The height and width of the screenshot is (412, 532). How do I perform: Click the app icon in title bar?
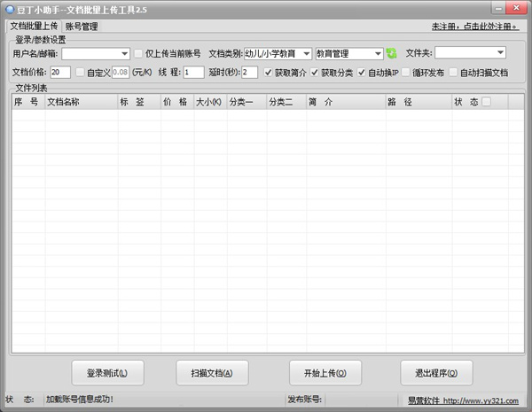point(10,8)
